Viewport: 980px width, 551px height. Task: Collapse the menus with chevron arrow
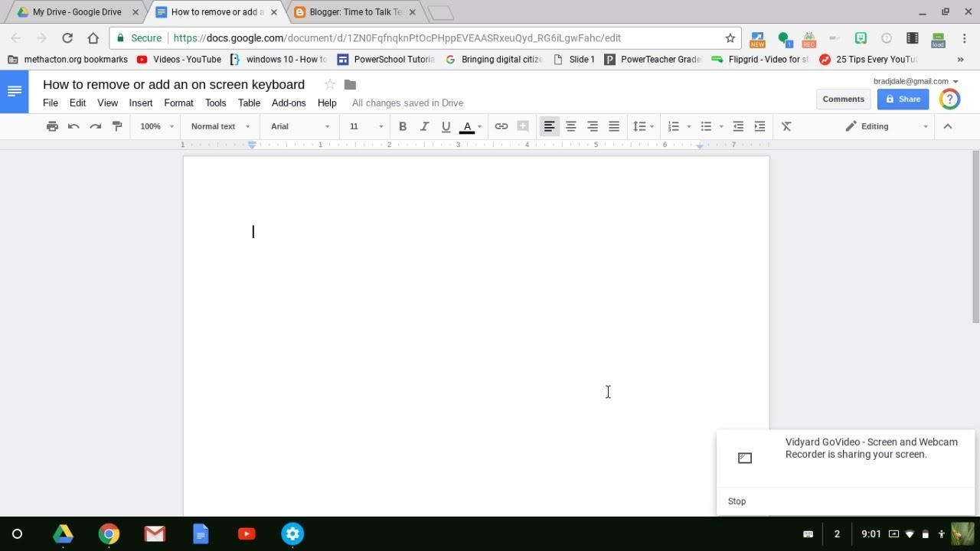pyautogui.click(x=947, y=126)
